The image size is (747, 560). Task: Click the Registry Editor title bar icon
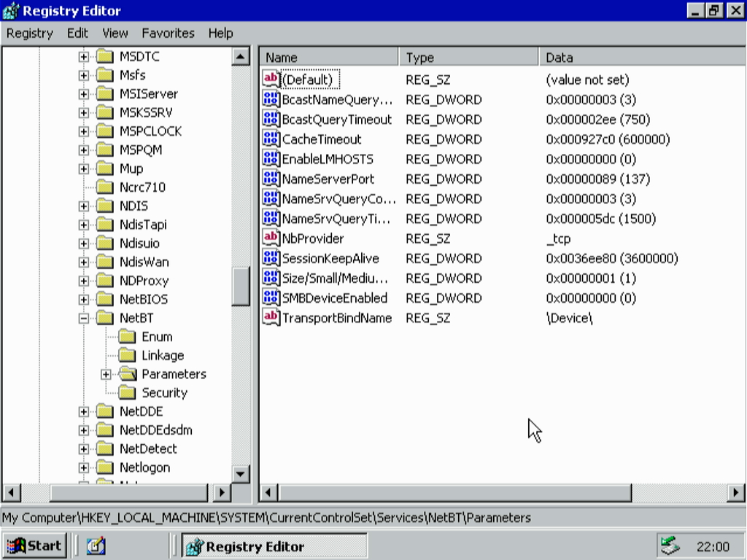tap(10, 10)
